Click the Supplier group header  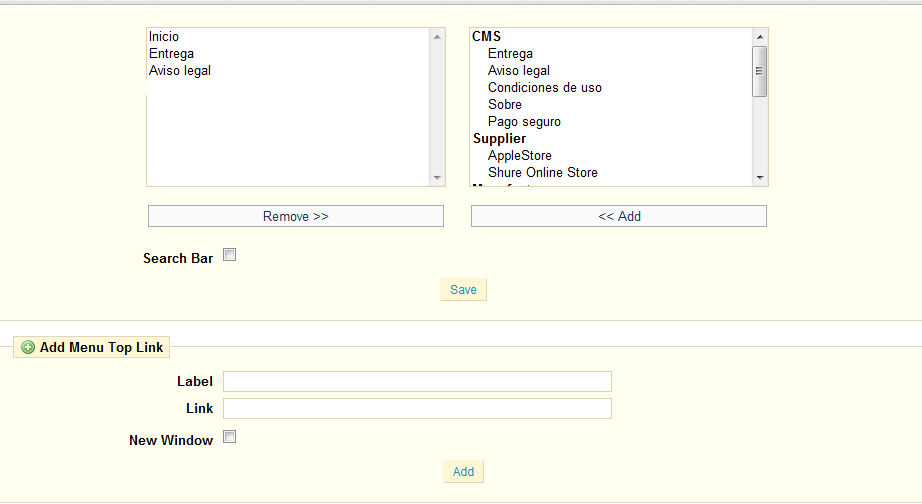click(x=499, y=139)
